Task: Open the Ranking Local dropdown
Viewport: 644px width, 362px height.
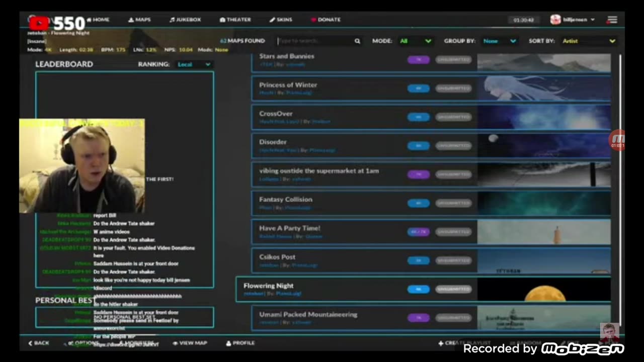Action: pyautogui.click(x=194, y=64)
